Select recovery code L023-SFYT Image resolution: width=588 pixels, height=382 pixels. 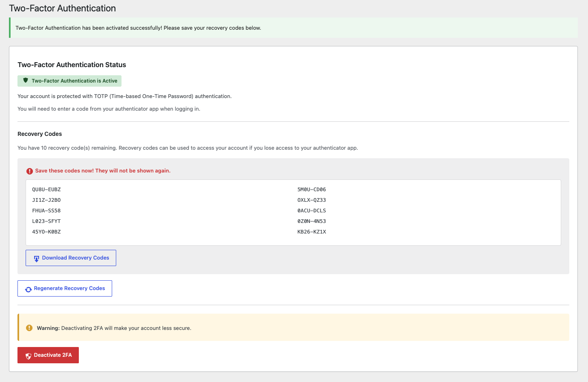click(46, 221)
